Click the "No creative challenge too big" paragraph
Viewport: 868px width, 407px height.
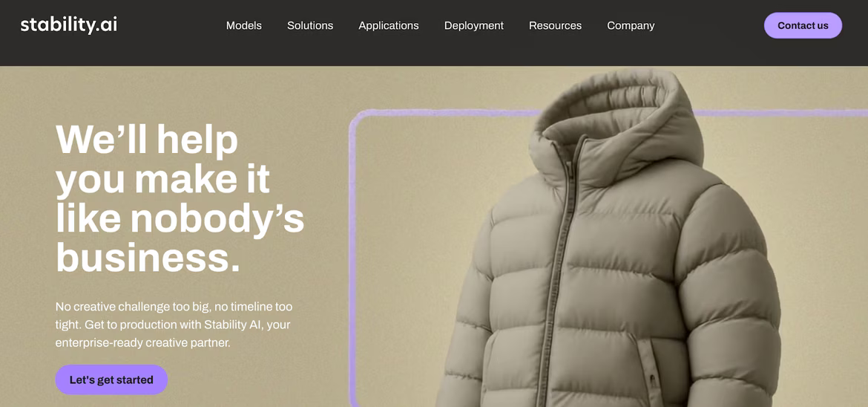point(174,325)
